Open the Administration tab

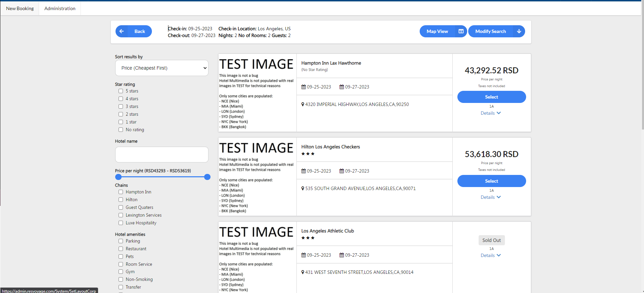click(60, 8)
